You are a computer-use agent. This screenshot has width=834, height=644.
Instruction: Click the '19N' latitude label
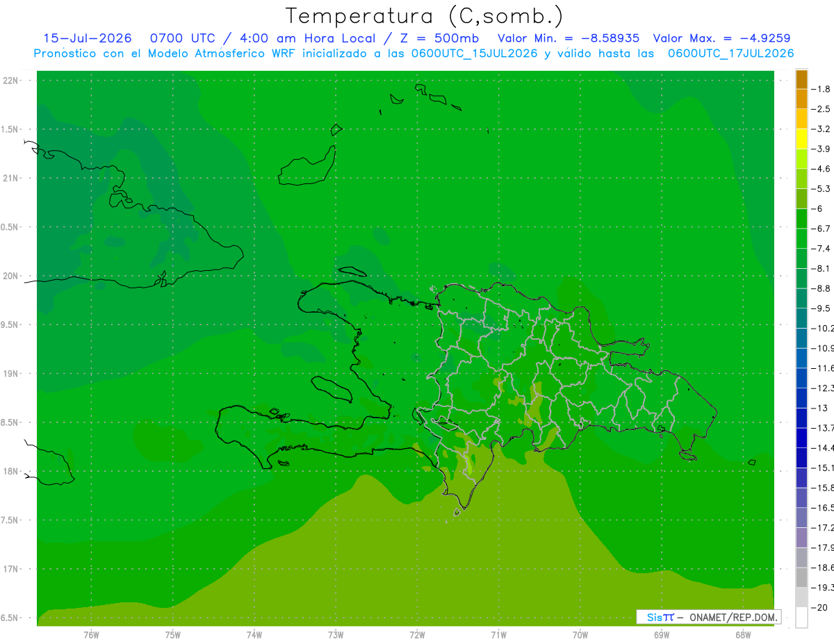10,374
